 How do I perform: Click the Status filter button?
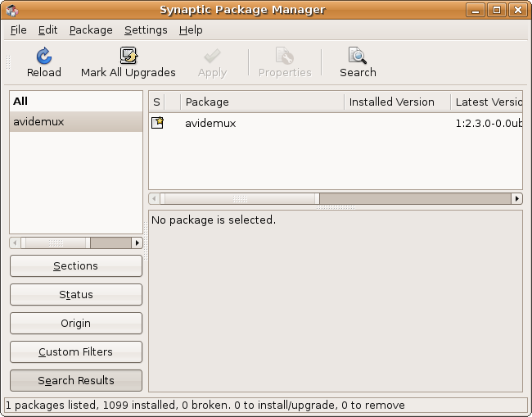pos(76,295)
